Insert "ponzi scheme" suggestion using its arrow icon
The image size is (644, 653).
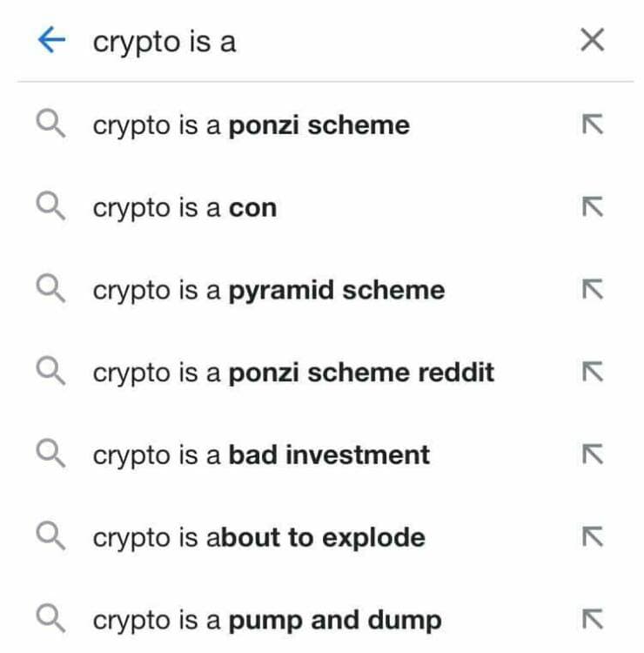click(x=592, y=125)
